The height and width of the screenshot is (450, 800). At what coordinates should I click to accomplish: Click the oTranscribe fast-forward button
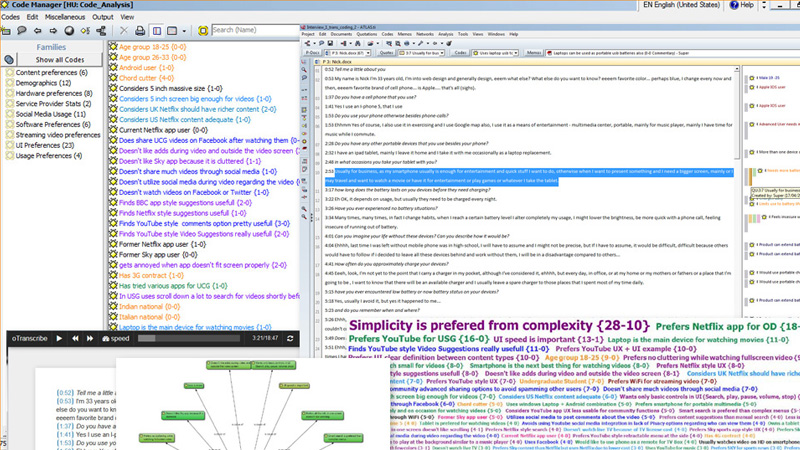click(90, 338)
